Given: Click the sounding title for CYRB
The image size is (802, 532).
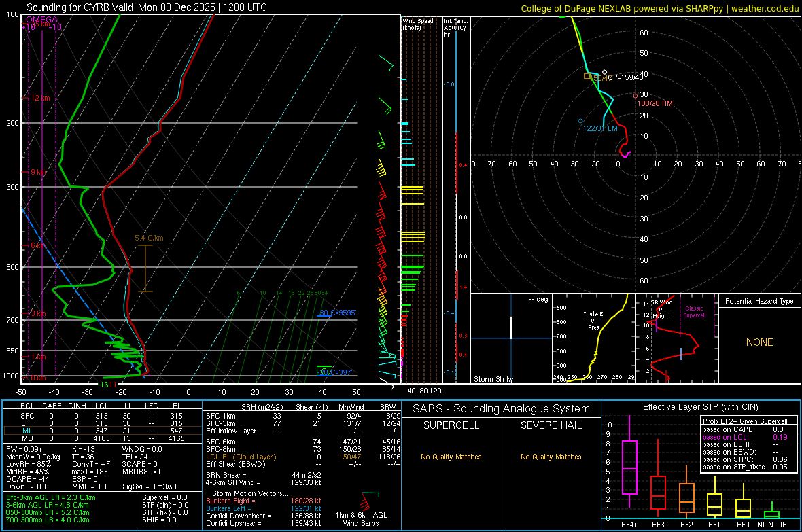Looking at the screenshot, I should coord(146,7).
